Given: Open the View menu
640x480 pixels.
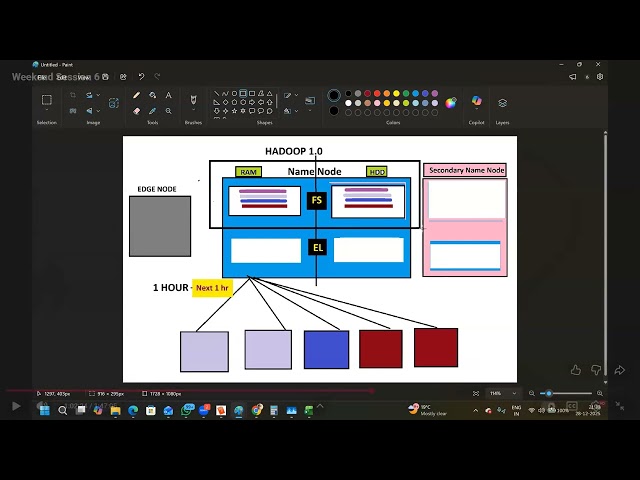Looking at the screenshot, I should coord(84,76).
